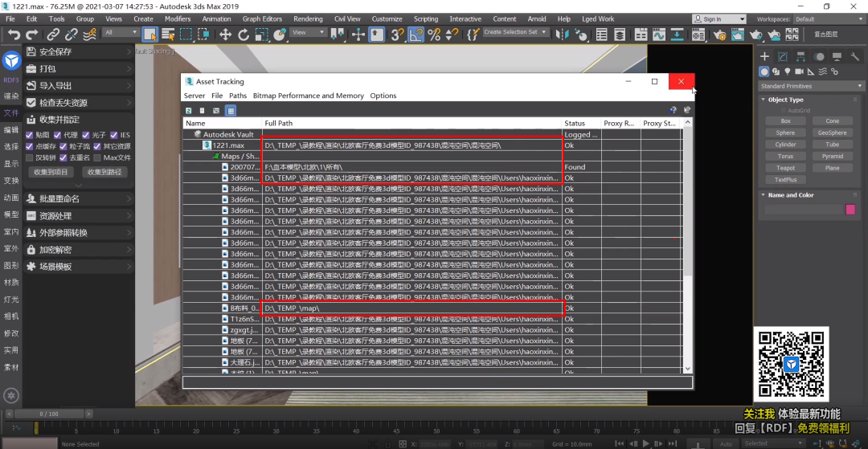
Task: Expand the 安全保存 section
Action: click(79, 52)
